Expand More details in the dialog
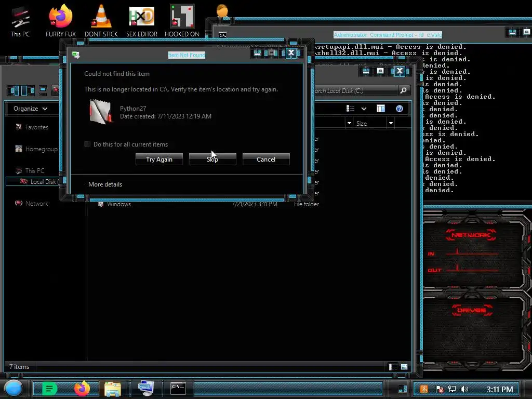Viewport: 532px width, 399px height. click(x=105, y=184)
